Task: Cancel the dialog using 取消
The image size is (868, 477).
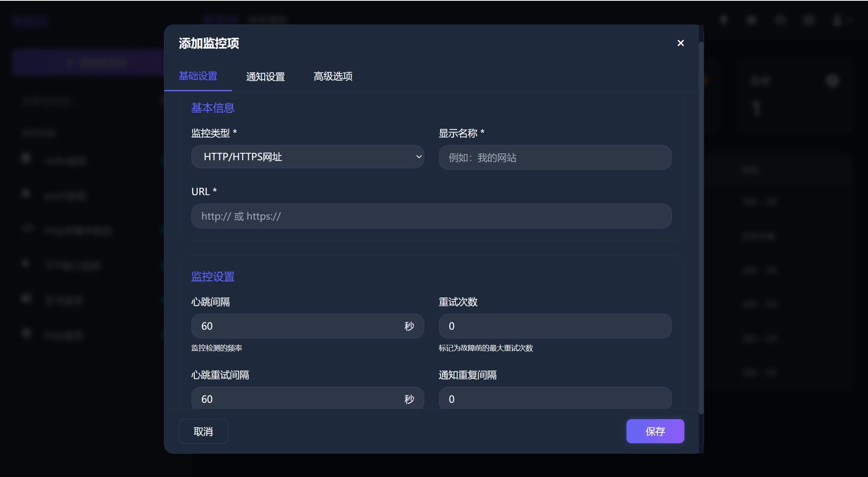Action: click(x=203, y=431)
